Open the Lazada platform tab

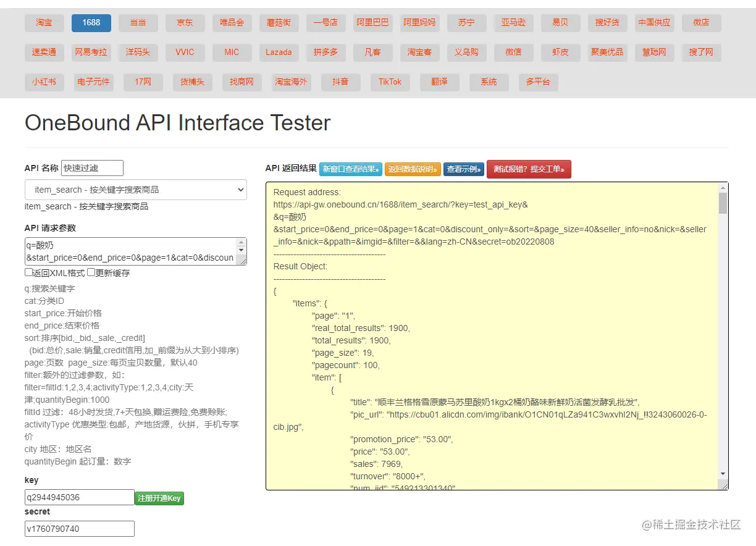tap(279, 52)
